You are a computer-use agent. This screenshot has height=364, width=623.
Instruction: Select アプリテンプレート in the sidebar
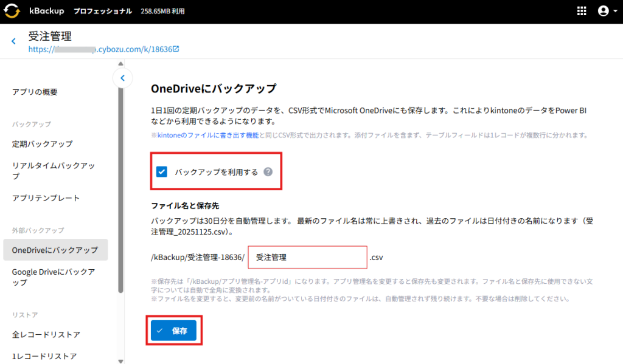[46, 198]
